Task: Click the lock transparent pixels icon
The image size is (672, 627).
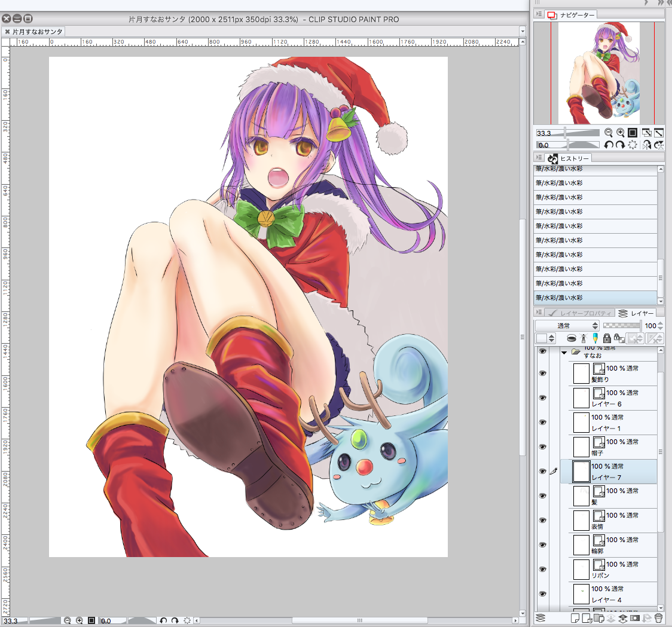Action: click(x=619, y=338)
